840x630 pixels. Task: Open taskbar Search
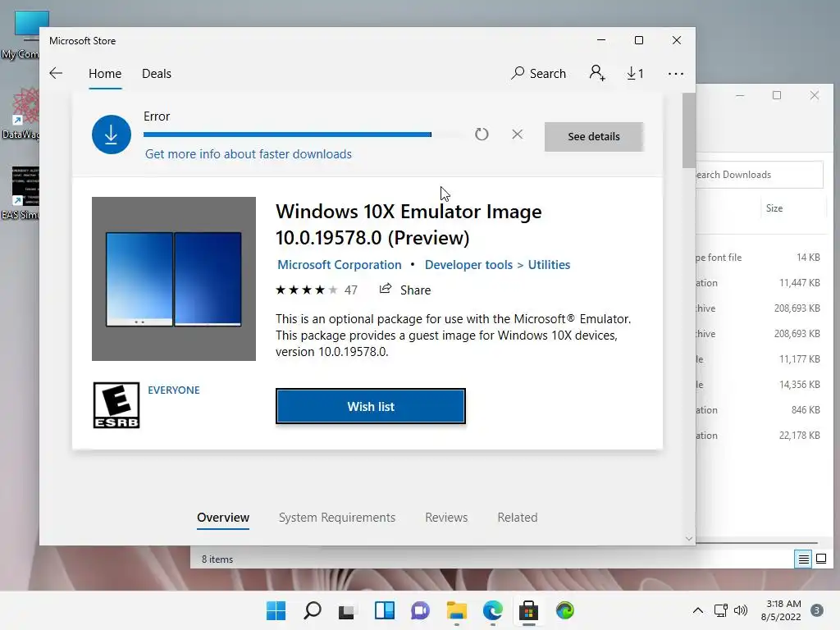click(x=313, y=610)
